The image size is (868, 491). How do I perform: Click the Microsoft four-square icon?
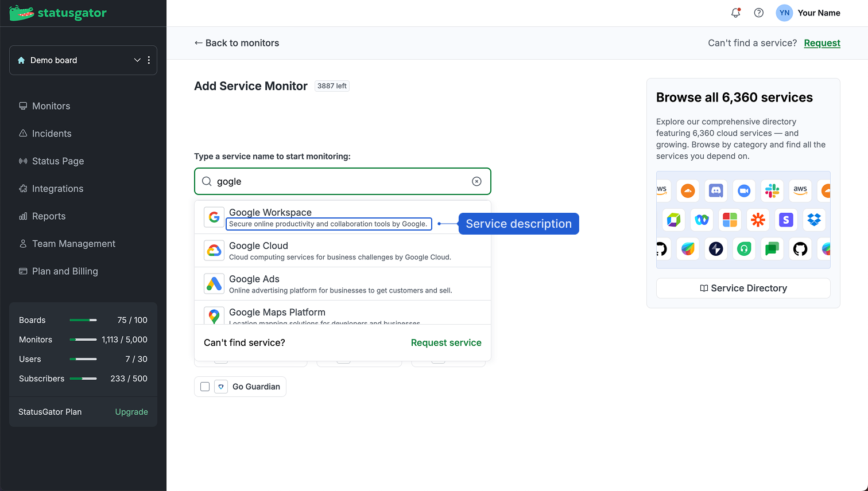point(730,219)
